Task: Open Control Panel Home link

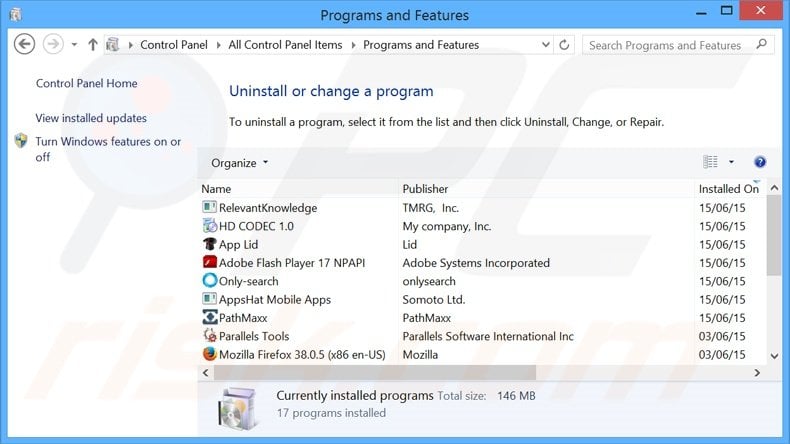Action: [87, 83]
